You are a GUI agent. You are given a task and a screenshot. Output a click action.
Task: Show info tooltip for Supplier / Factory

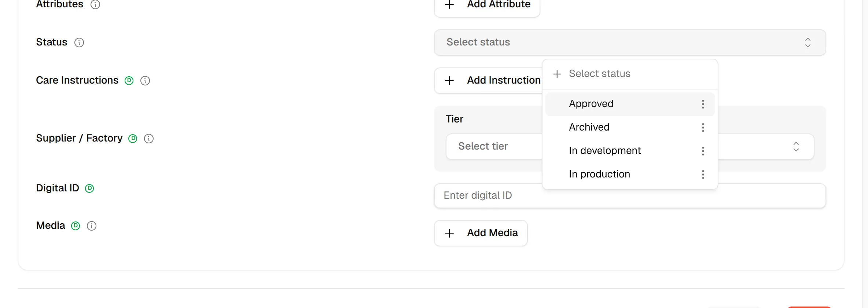click(149, 139)
